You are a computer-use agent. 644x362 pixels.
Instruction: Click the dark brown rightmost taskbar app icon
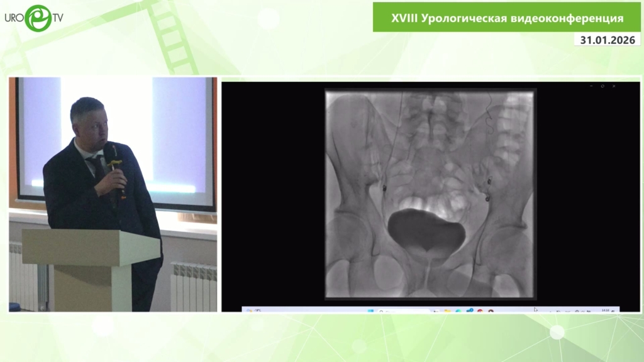491,310
